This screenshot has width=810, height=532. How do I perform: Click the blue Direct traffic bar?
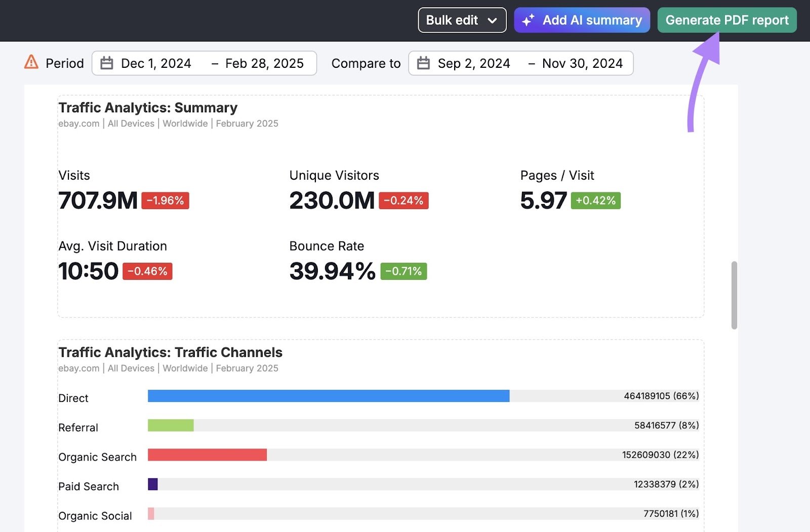coord(328,396)
